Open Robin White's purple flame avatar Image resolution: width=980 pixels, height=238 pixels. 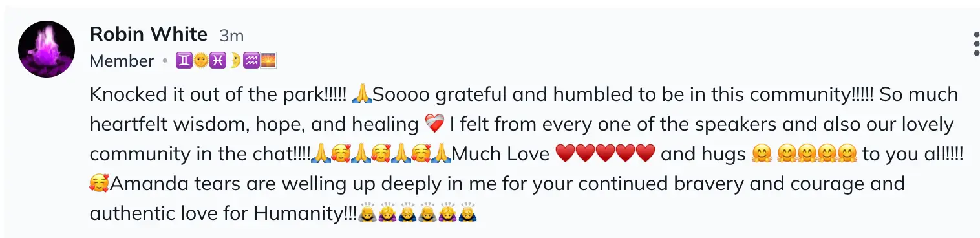click(47, 49)
